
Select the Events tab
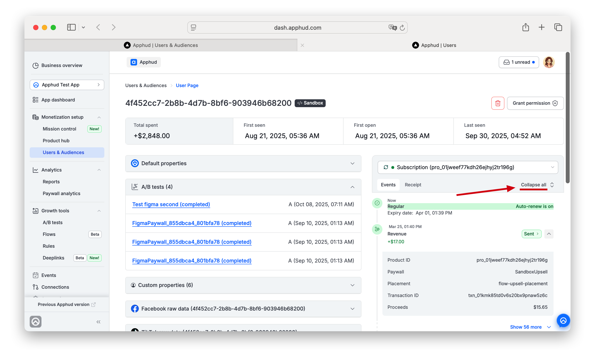coord(388,185)
